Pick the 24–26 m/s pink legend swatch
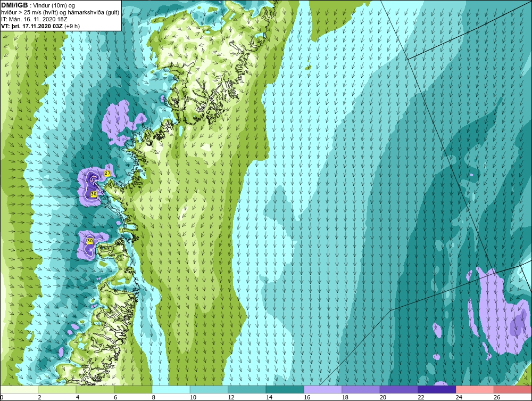The image size is (532, 401). pos(475,389)
